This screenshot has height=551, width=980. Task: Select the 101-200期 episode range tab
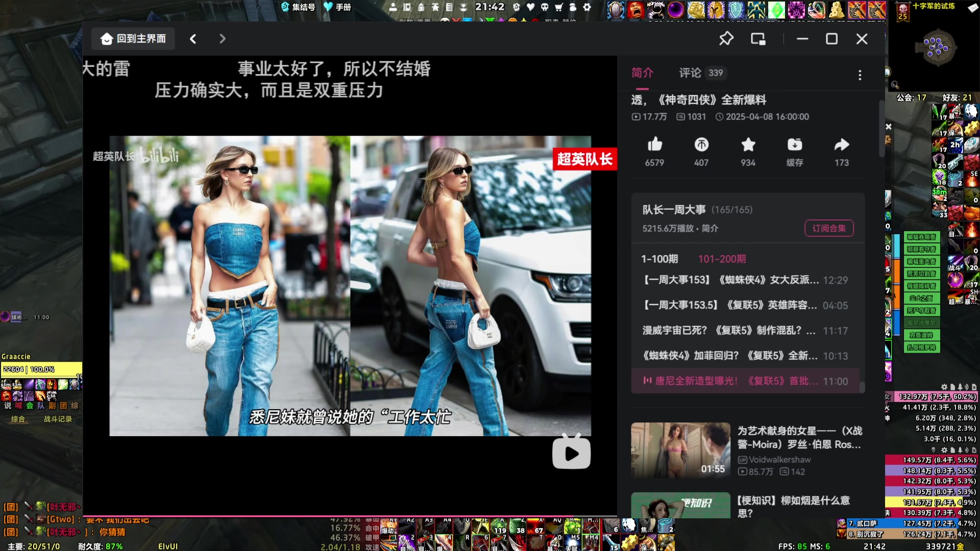[x=722, y=259]
